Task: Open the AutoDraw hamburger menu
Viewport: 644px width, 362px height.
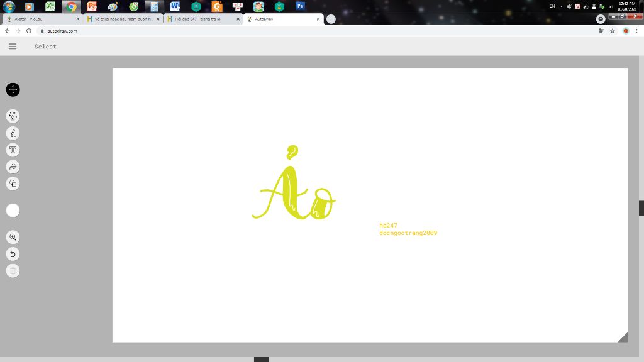Action: click(x=13, y=47)
